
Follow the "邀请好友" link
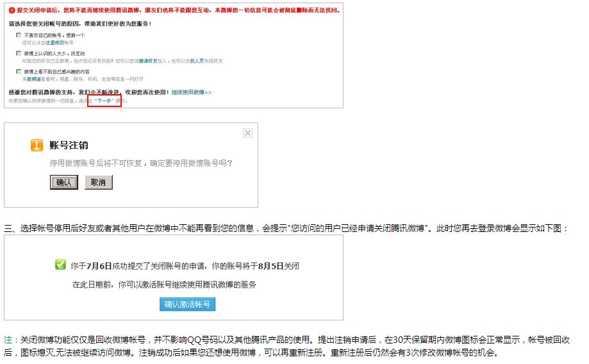click(x=149, y=61)
